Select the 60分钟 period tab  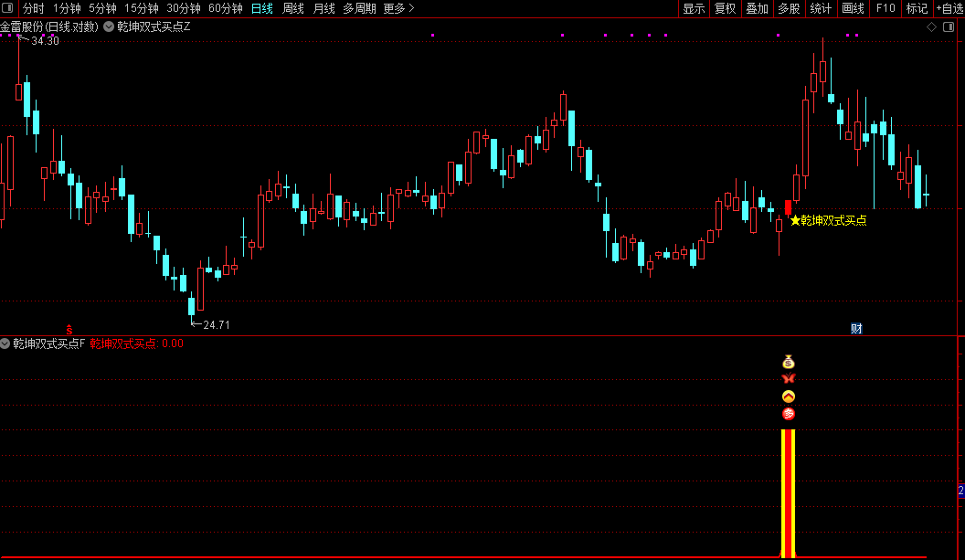click(225, 8)
